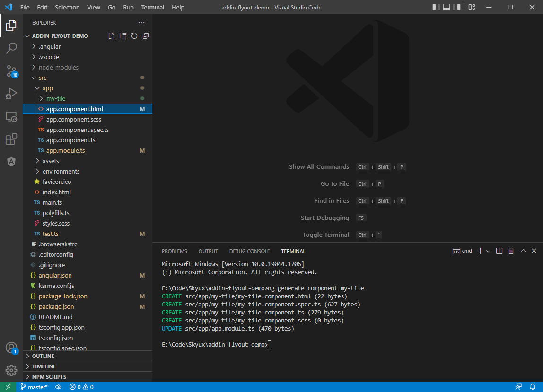Toggle Primary Side Bar layout button
Viewport: 543px width, 392px height.
(436, 7)
